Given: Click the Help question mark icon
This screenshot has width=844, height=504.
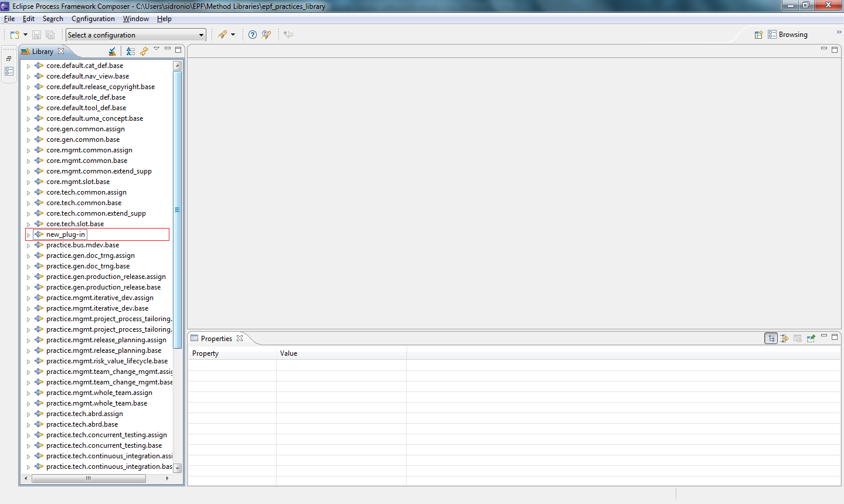Looking at the screenshot, I should coord(252,35).
